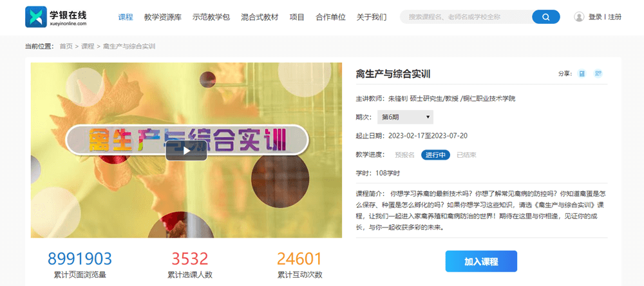Click the course video thumbnail image

(x=187, y=150)
